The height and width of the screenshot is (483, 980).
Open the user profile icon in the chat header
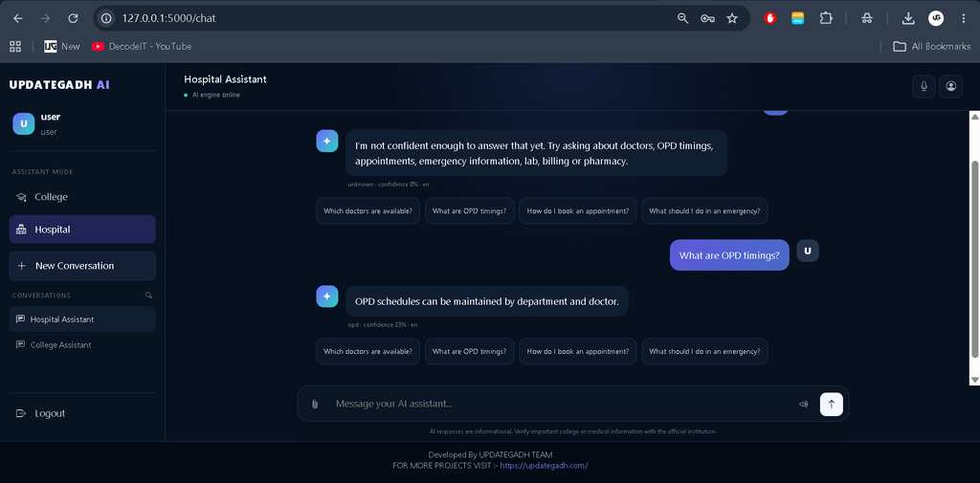pyautogui.click(x=950, y=86)
